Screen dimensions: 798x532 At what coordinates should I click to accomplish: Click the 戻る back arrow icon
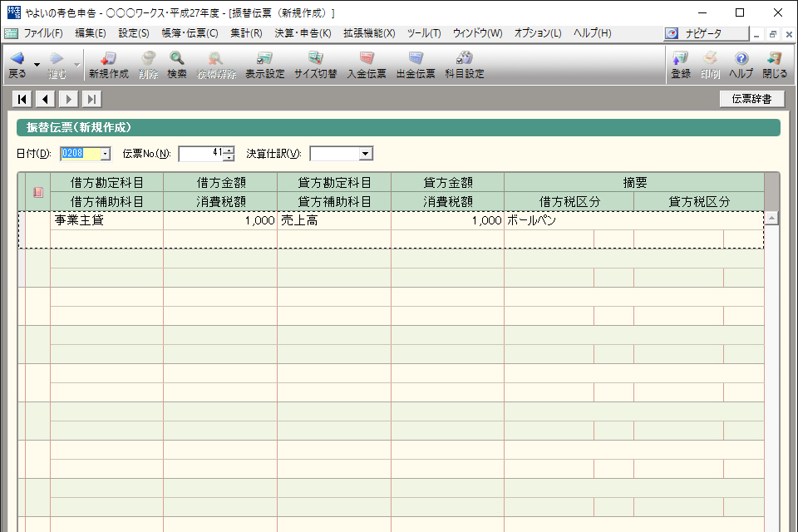(x=17, y=58)
